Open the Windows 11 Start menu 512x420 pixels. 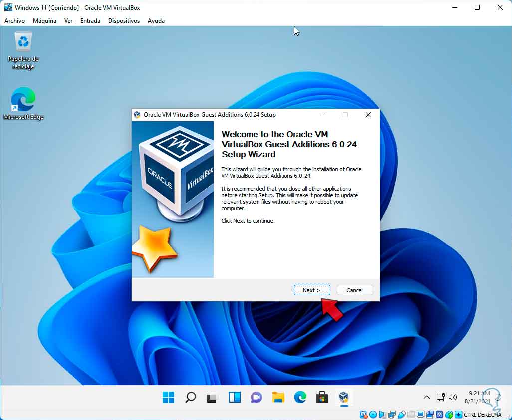tap(169, 397)
